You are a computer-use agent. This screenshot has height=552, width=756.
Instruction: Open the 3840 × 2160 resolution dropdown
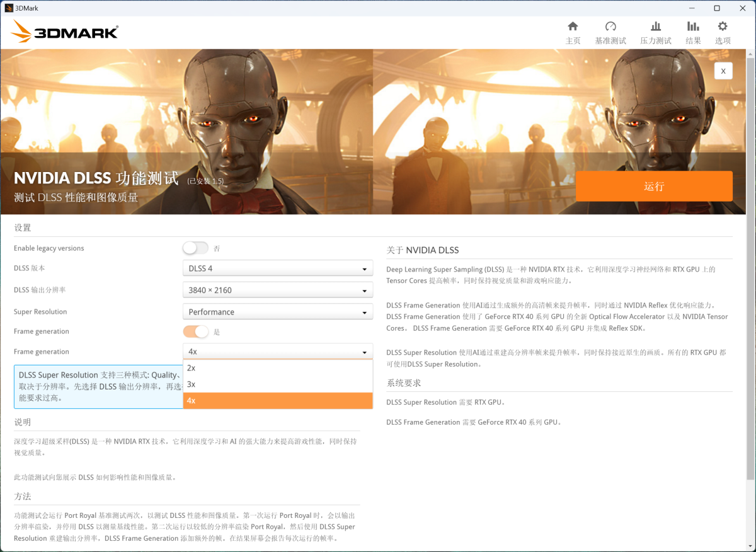point(277,290)
